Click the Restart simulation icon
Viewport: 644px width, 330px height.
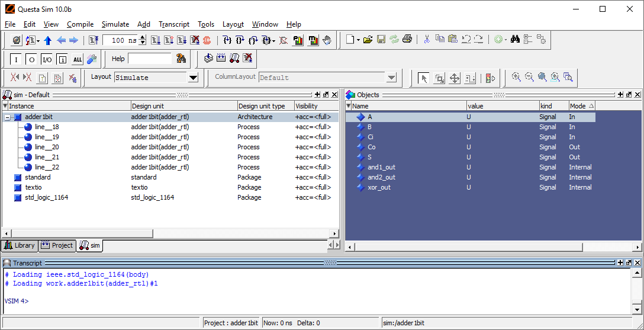[94, 40]
